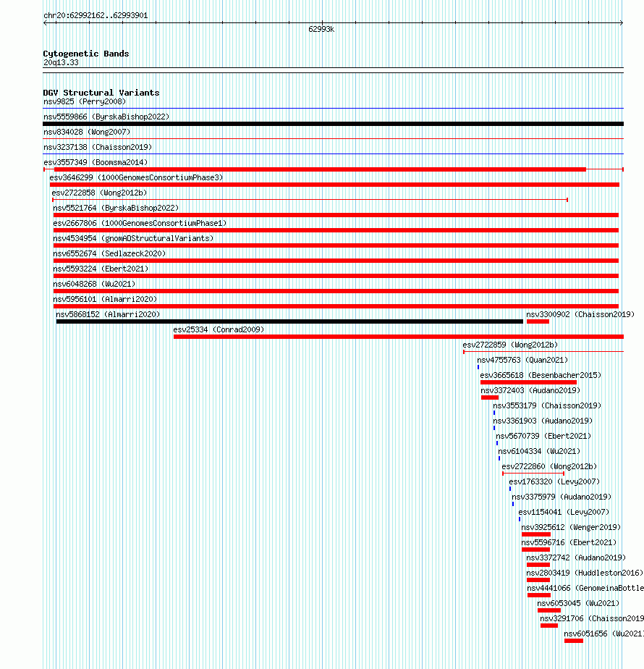Open esv3665618 (Besenbacher2015) label
Screen dimensions: 644x669
(541, 376)
